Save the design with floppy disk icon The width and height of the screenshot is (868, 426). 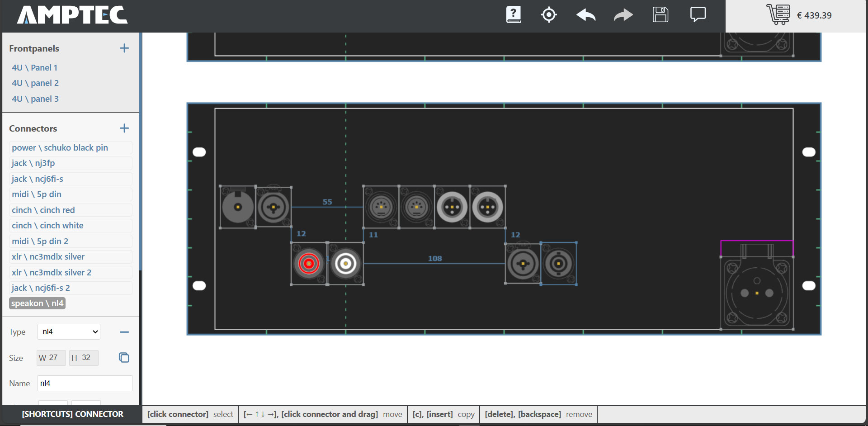point(660,15)
